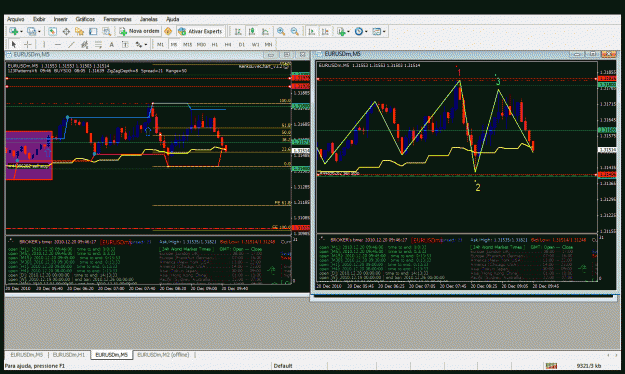Switch timeframe to M5

click(174, 45)
